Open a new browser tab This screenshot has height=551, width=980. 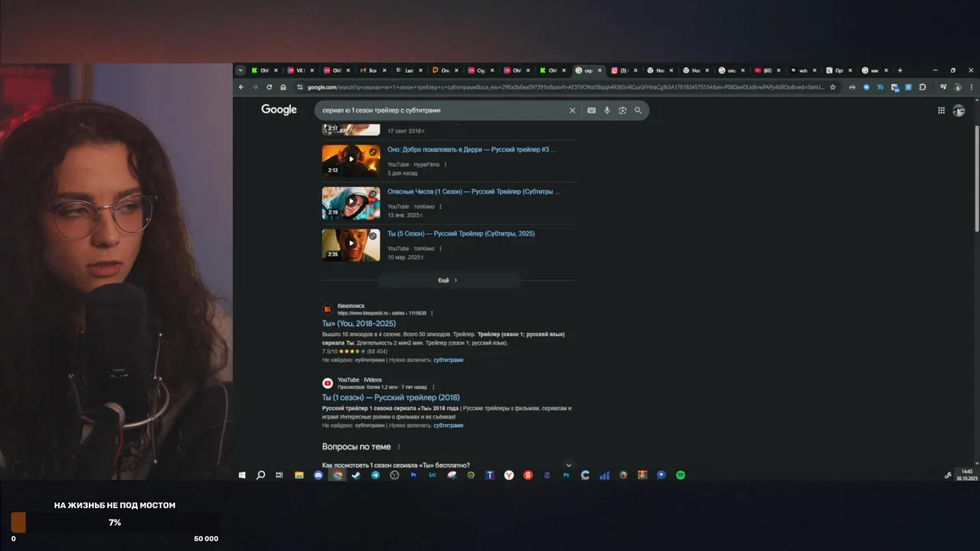[900, 70]
